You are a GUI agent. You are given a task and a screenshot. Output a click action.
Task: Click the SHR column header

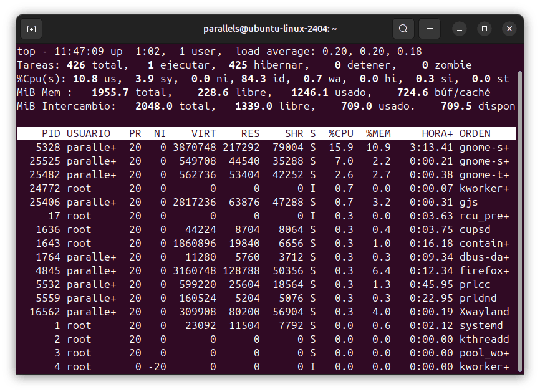point(294,133)
